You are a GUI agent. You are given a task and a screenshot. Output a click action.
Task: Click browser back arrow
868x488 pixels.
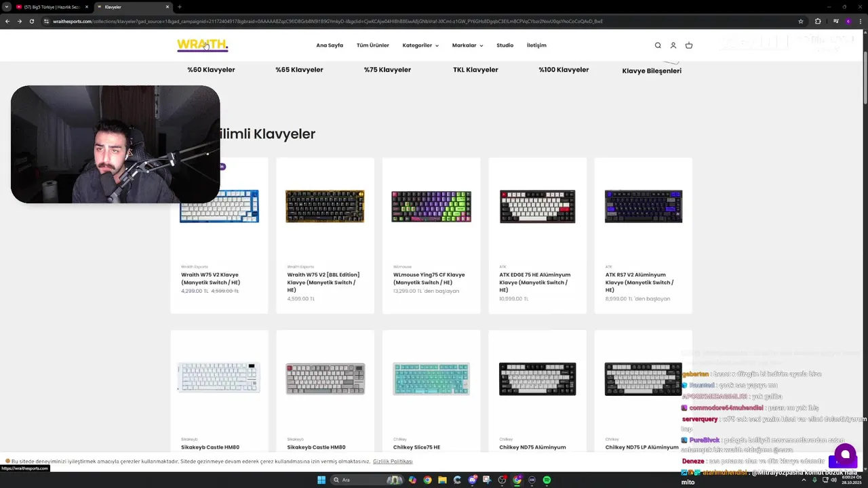click(x=7, y=21)
